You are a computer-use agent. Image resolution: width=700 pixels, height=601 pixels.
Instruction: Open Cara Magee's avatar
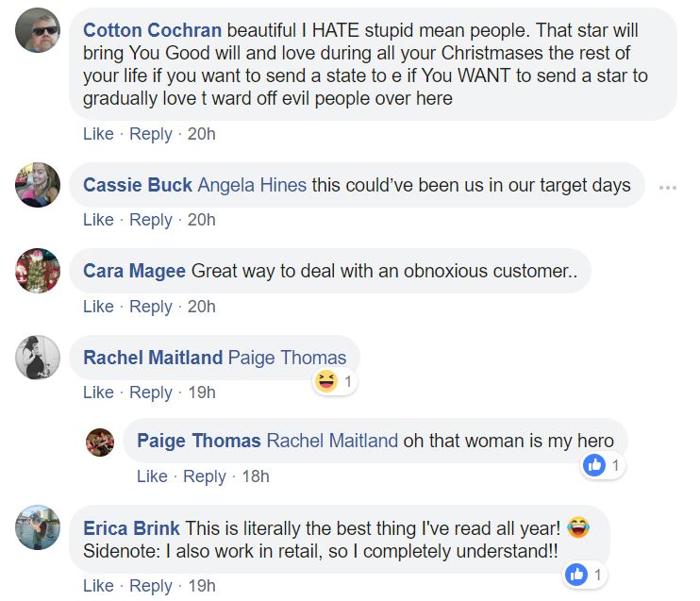point(38,271)
